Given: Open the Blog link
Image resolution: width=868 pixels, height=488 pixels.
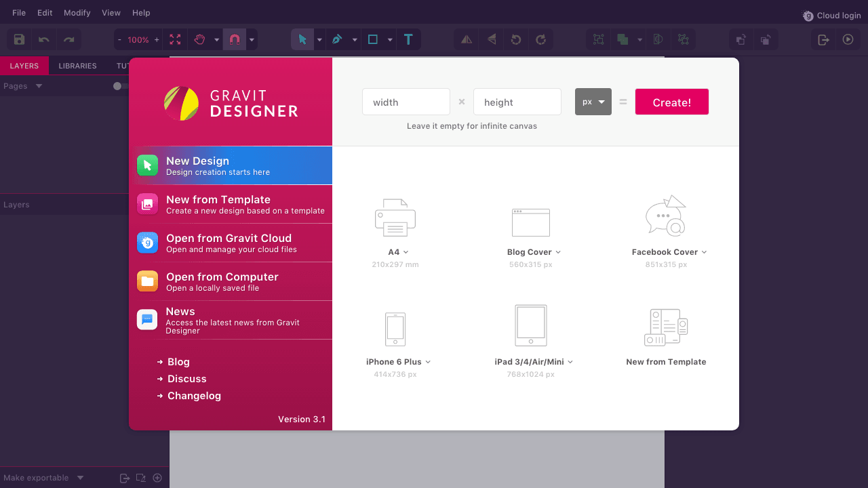Looking at the screenshot, I should pyautogui.click(x=178, y=362).
